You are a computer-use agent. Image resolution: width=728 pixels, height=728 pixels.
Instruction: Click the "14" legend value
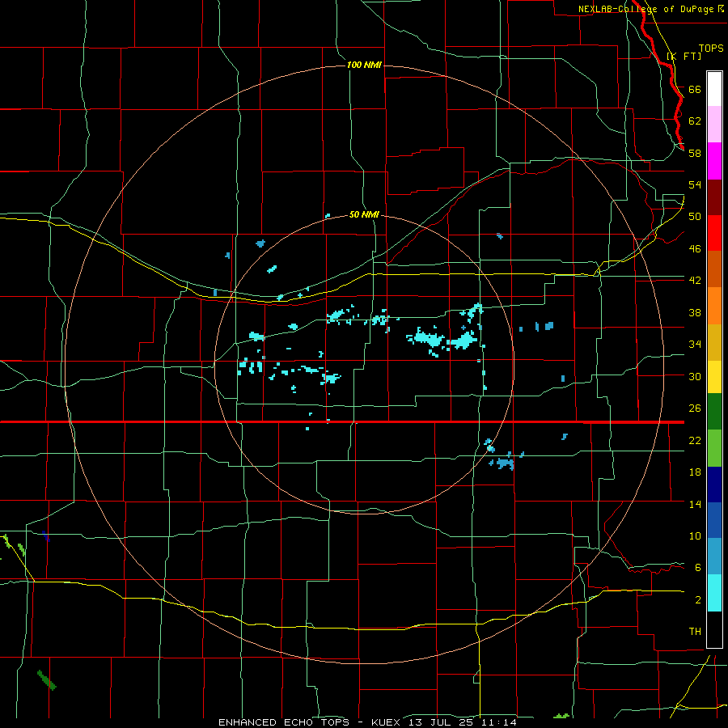pos(695,504)
